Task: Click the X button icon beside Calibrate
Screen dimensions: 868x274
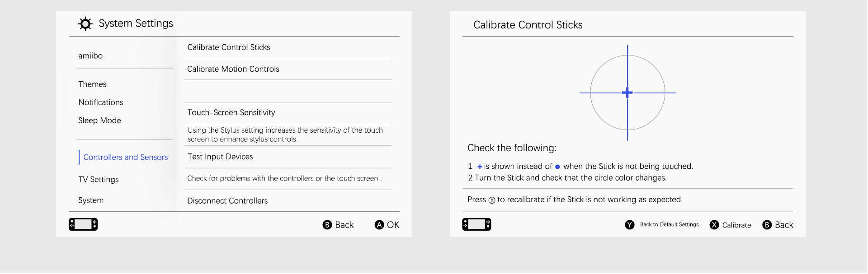Action: click(714, 225)
